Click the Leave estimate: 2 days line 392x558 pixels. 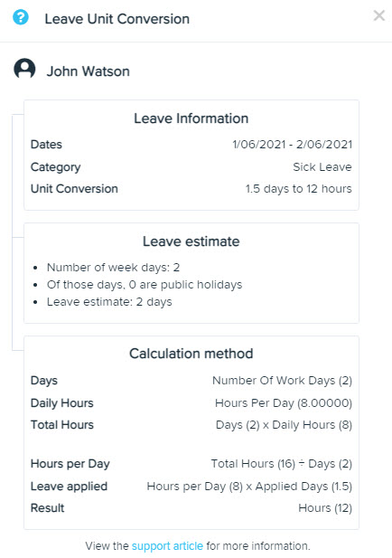(109, 302)
